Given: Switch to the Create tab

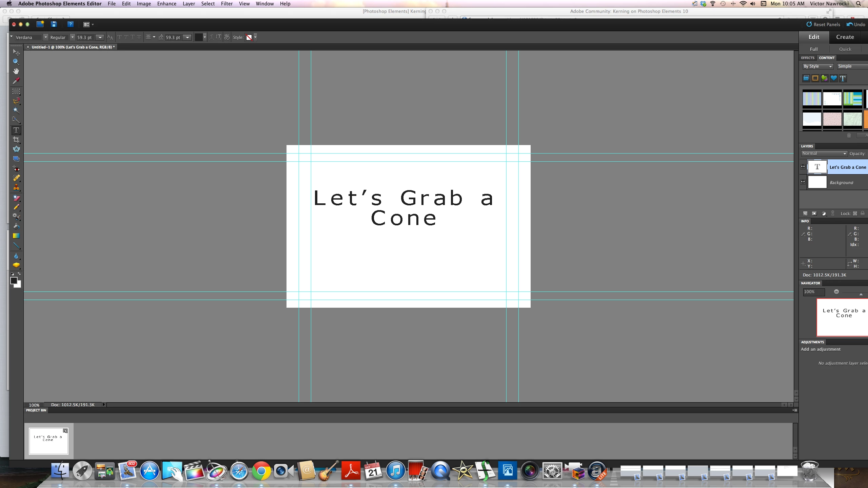Looking at the screenshot, I should pos(845,37).
